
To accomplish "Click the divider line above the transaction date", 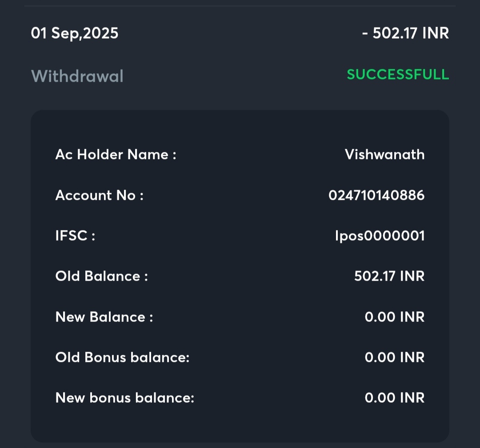I will point(240,6).
